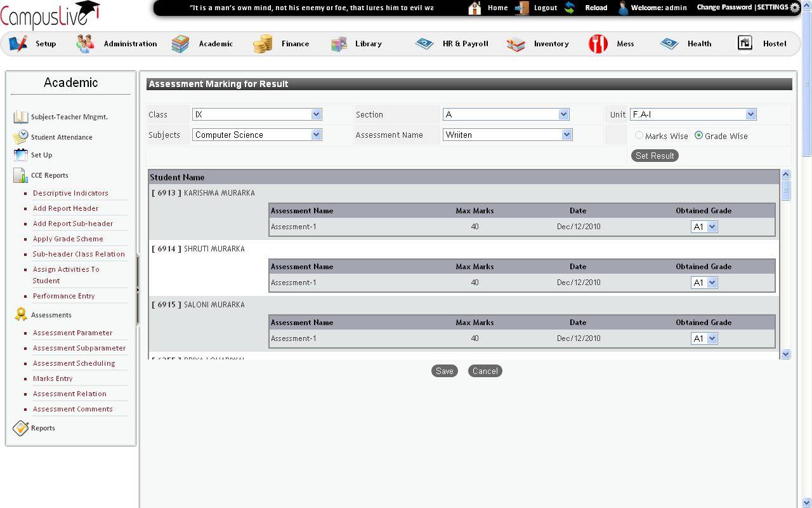Image resolution: width=812 pixels, height=508 pixels.
Task: Open the Class dropdown showing IX
Action: [x=257, y=114]
